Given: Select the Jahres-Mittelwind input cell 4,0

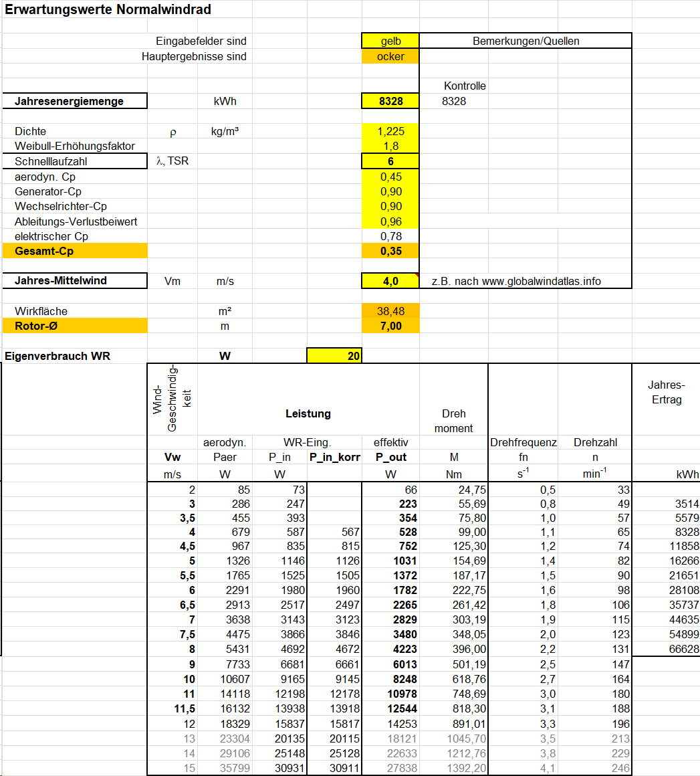Looking at the screenshot, I should [390, 281].
